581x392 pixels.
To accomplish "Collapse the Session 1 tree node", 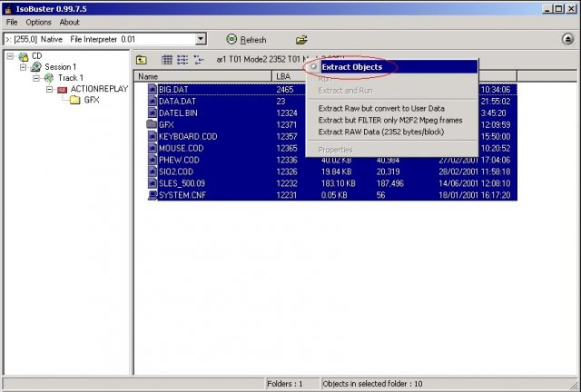I will pyautogui.click(x=24, y=67).
